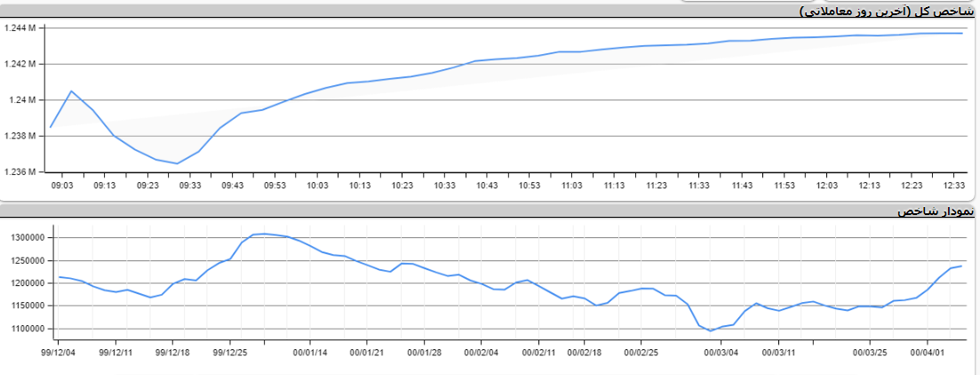
Task: Click the 00/02/04 date axis label
Action: click(x=480, y=352)
